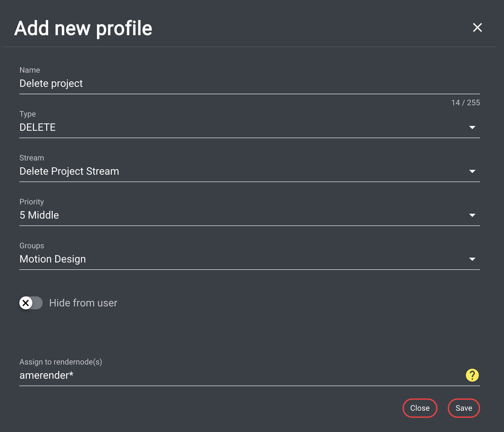The height and width of the screenshot is (432, 504).
Task: Toggle the Hide from user switch
Action: click(31, 303)
